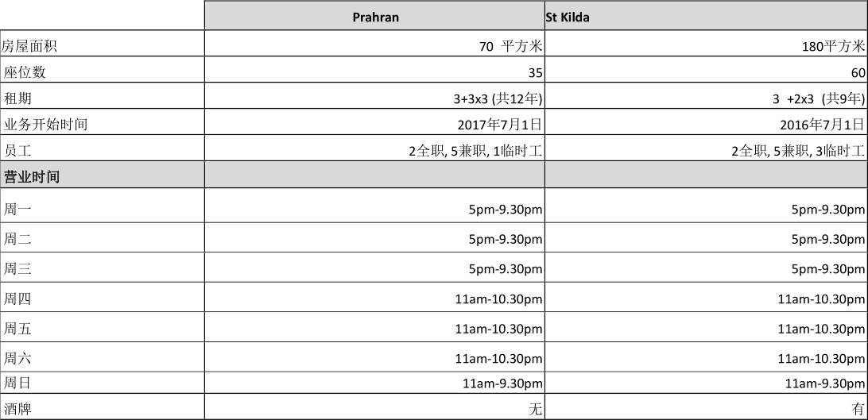Click Prahran's 周日 hours 11am-9.30pm
Viewport: 868px width, 420px height.
502,383
